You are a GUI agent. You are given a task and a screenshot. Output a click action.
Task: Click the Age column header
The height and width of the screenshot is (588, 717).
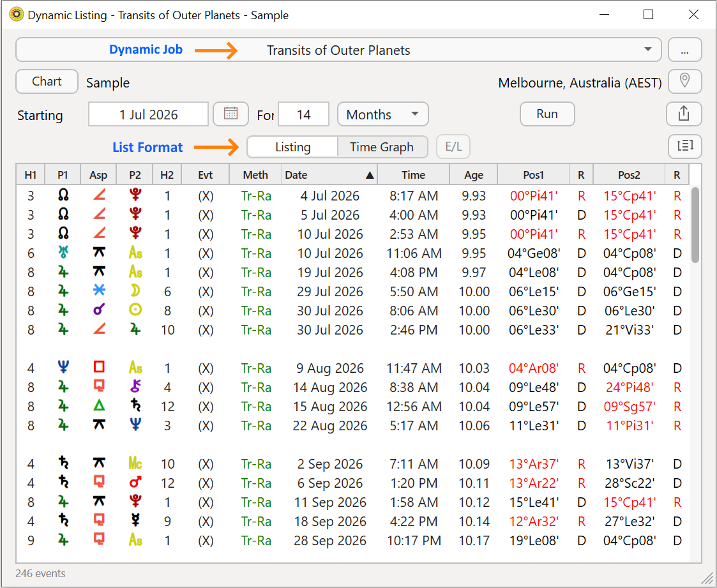point(474,175)
